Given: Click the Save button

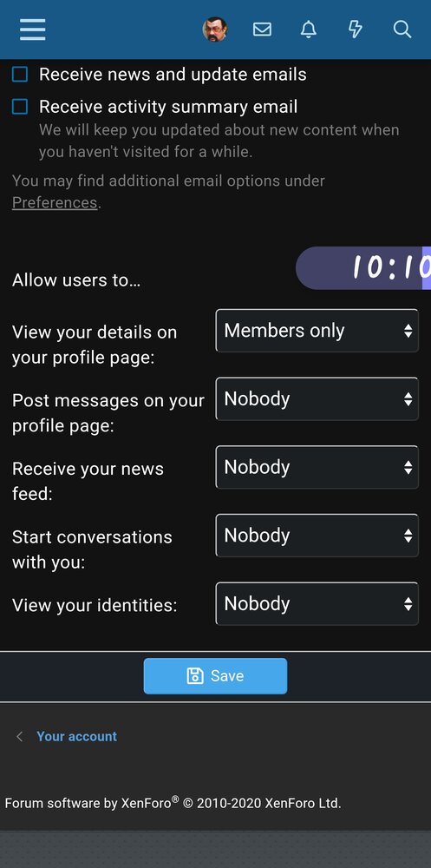Looking at the screenshot, I should [215, 676].
